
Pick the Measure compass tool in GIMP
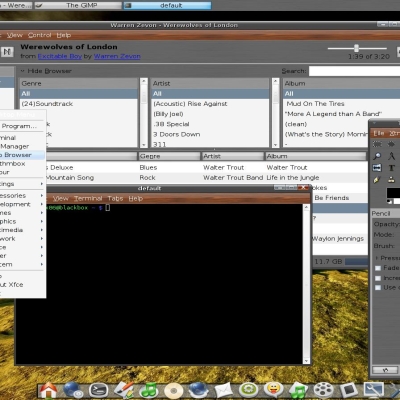tap(391, 156)
